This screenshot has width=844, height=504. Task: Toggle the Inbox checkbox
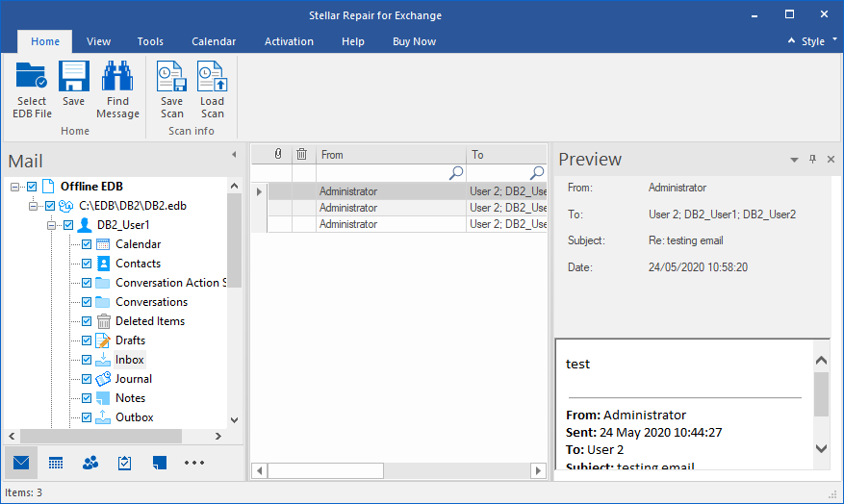pos(87,360)
